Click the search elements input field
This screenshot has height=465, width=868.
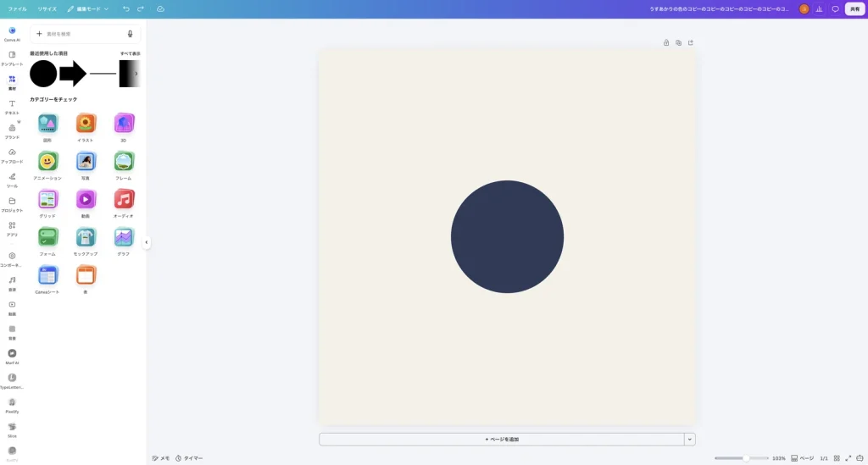(85, 34)
